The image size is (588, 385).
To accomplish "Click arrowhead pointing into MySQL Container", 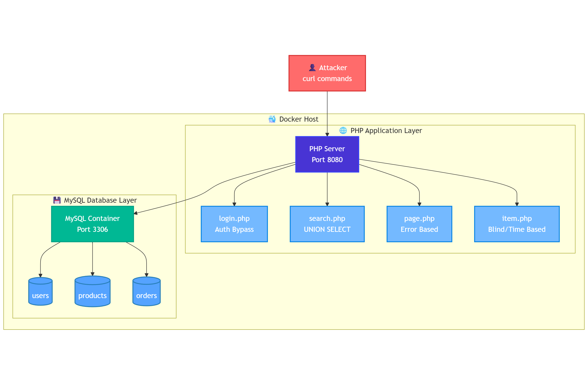I will pyautogui.click(x=136, y=213).
